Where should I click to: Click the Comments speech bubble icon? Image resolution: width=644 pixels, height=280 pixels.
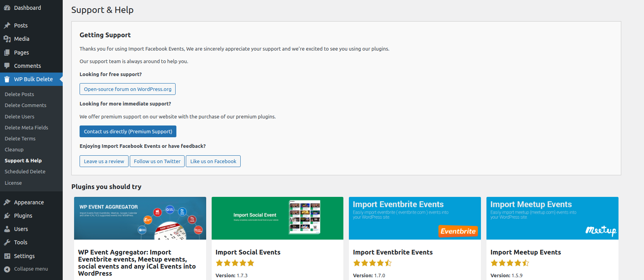click(x=7, y=66)
